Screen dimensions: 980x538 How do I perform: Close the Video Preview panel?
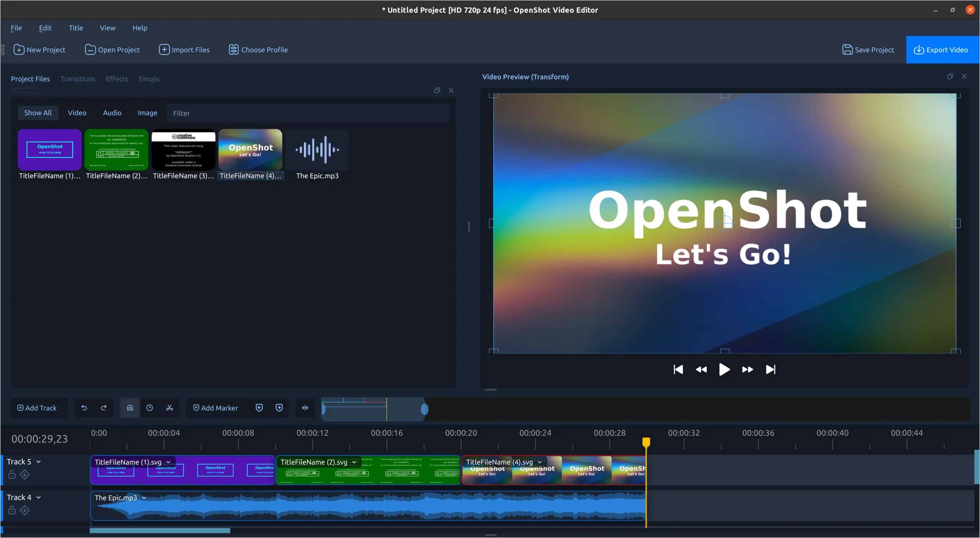(x=964, y=77)
